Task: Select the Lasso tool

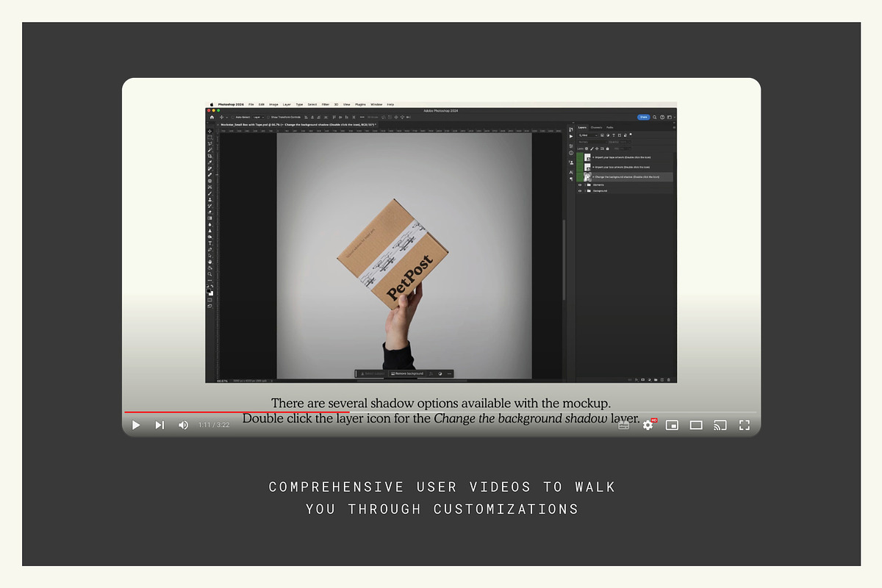Action: pos(209,143)
